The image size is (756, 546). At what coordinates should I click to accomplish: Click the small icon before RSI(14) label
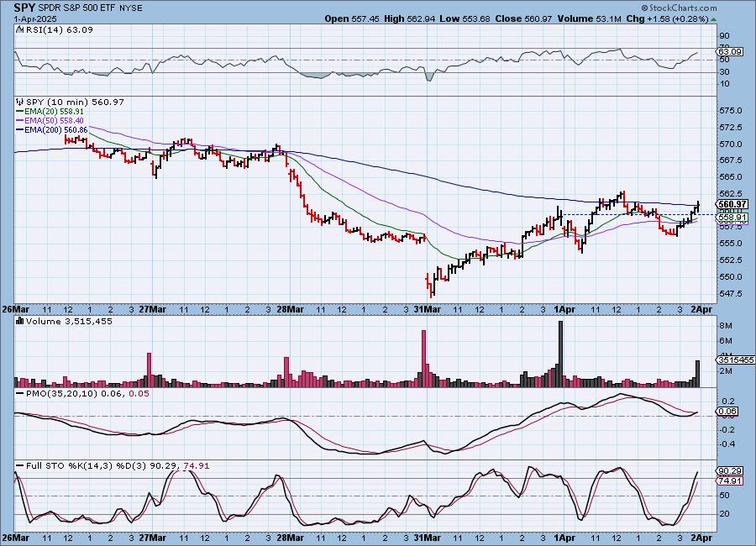19,29
